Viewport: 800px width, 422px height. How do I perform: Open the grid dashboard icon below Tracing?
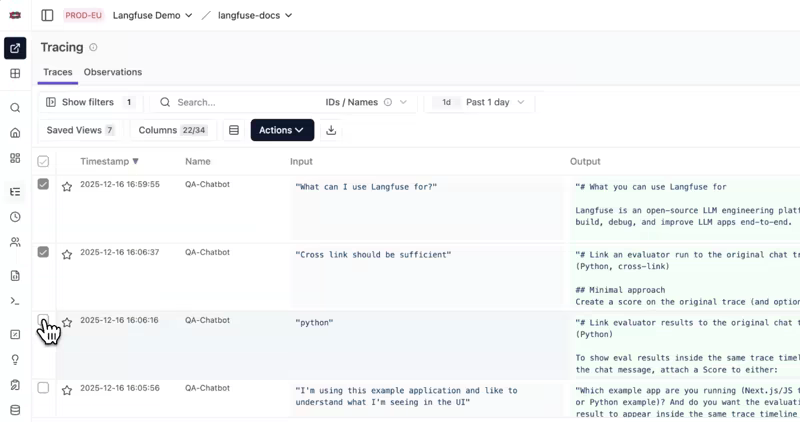[15, 73]
